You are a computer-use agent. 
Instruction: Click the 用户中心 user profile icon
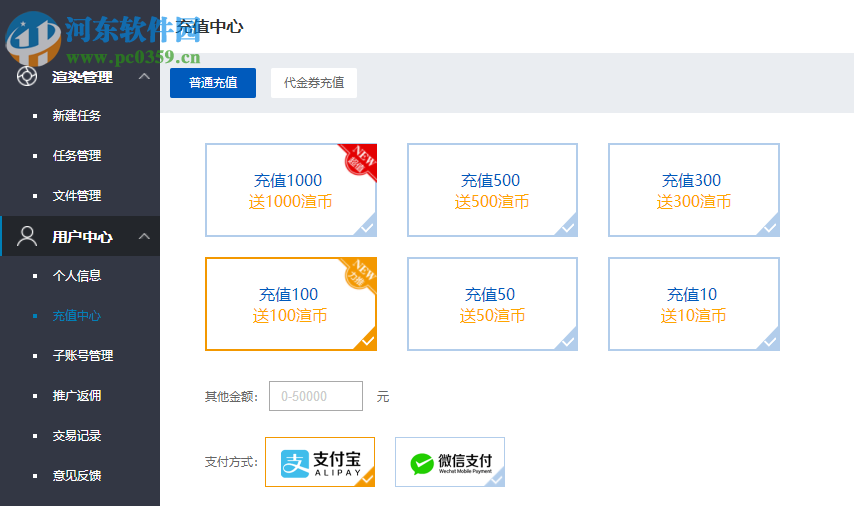point(27,236)
